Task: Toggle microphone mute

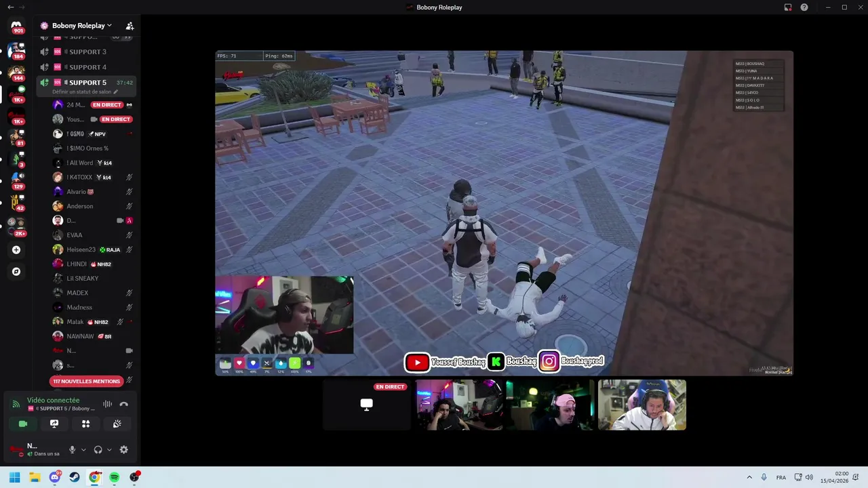Action: 72,449
